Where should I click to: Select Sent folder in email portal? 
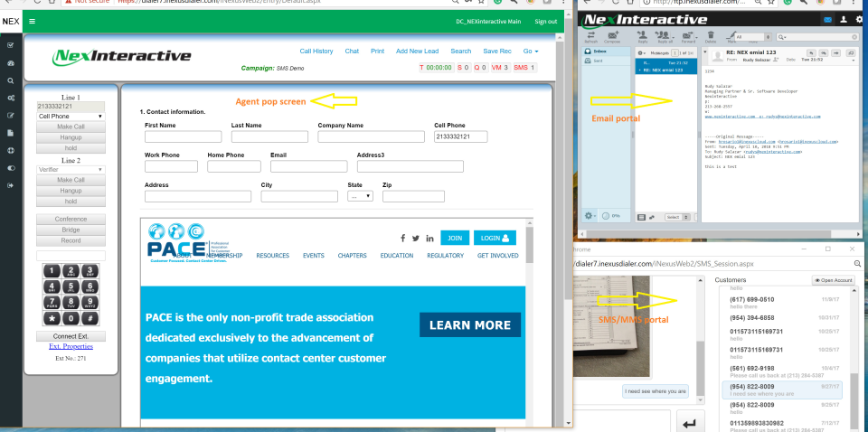click(x=606, y=61)
